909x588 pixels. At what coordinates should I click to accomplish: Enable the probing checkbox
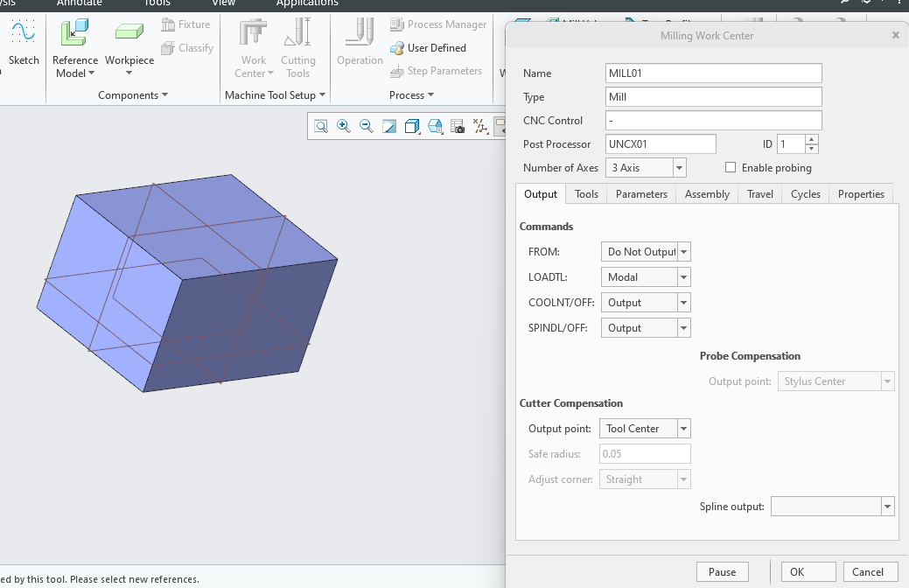click(x=731, y=168)
